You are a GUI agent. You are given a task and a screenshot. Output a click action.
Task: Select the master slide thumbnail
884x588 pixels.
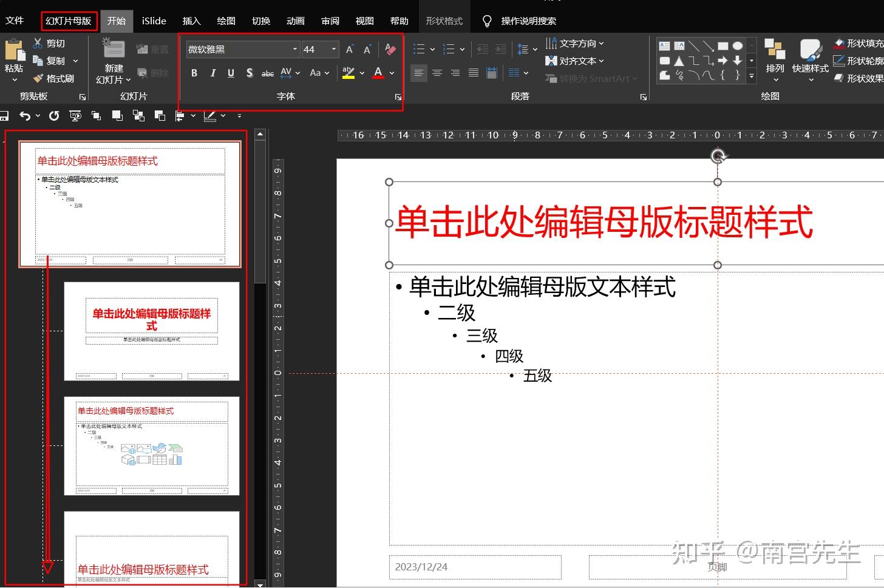(130, 204)
